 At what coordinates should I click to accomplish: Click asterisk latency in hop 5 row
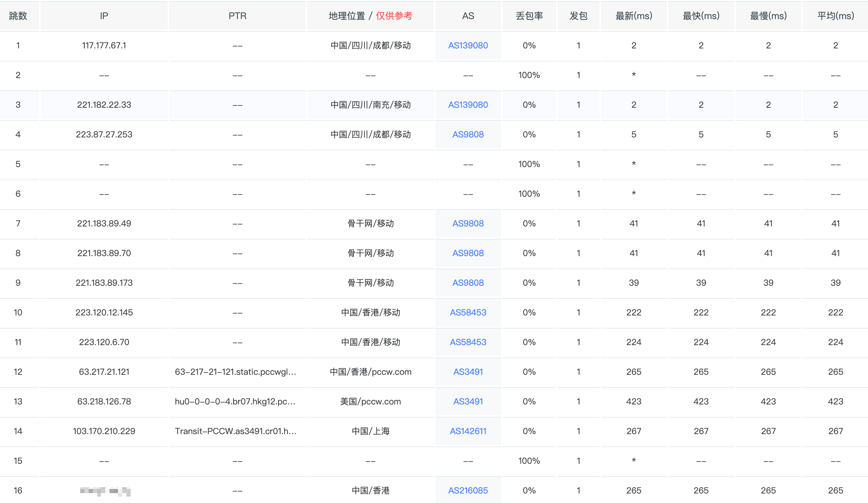[634, 164]
